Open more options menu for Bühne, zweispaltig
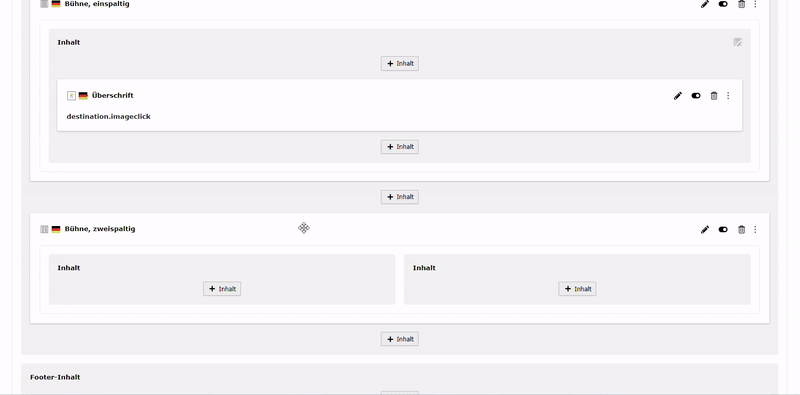This screenshot has height=395, width=800. pyautogui.click(x=755, y=230)
